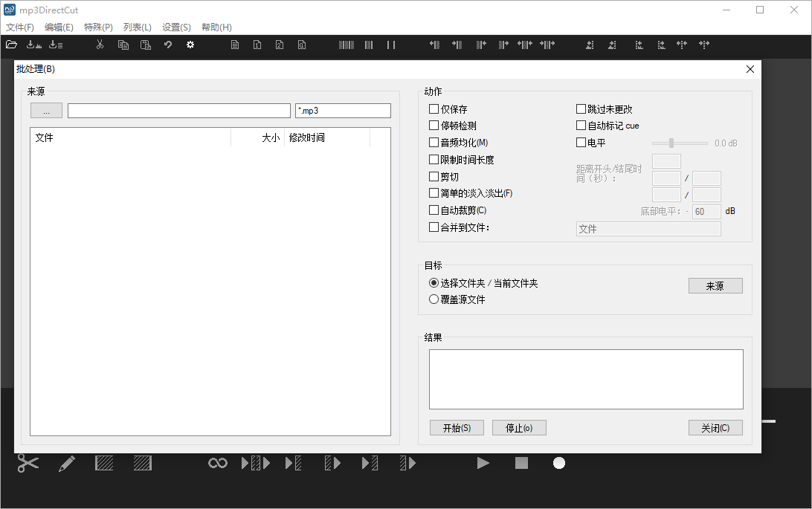812x509 pixels.
Task: Click the pencil edit tool at the bottom
Action: point(66,463)
